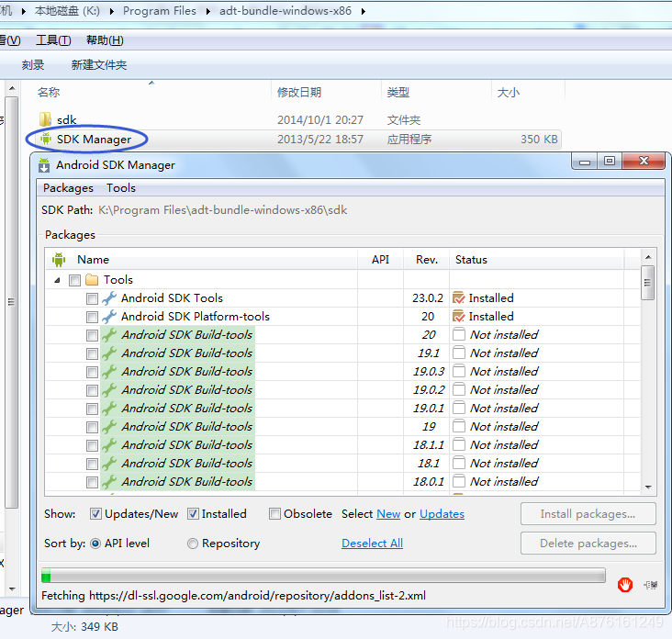
Task: Open the 帮助(H) menu in Explorer
Action: pyautogui.click(x=105, y=40)
